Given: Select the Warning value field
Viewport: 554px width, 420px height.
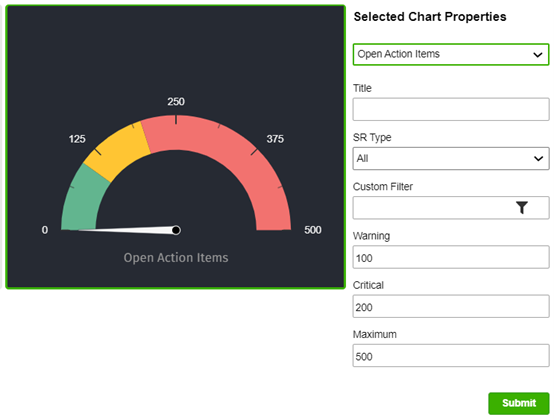Looking at the screenshot, I should tap(451, 257).
